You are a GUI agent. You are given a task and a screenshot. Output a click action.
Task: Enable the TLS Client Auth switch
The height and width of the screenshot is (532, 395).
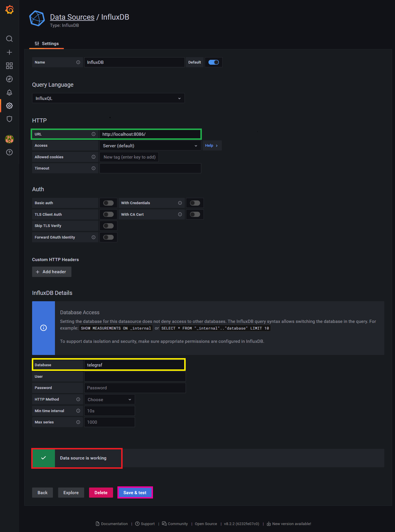108,214
